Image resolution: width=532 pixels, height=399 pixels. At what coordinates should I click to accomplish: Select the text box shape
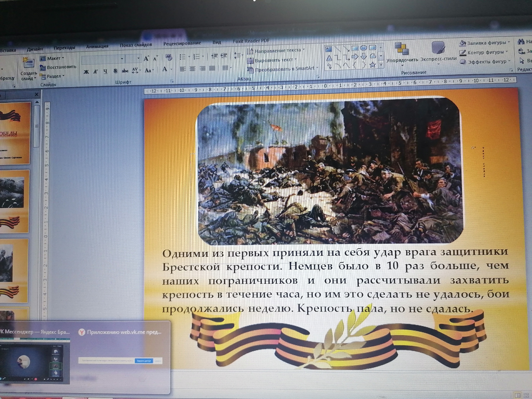pos(329,49)
